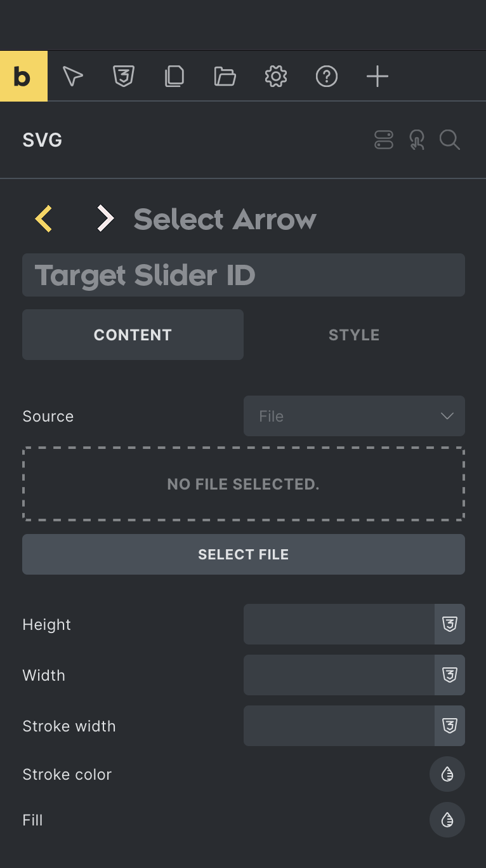Viewport: 486px width, 868px height.
Task: Open the Source 'File' dropdown
Action: 354,416
